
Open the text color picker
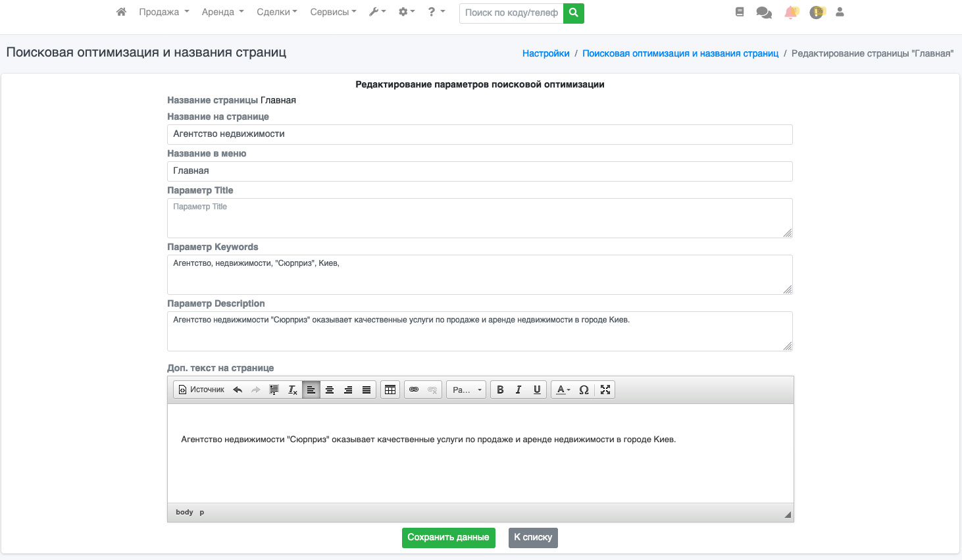tap(563, 390)
